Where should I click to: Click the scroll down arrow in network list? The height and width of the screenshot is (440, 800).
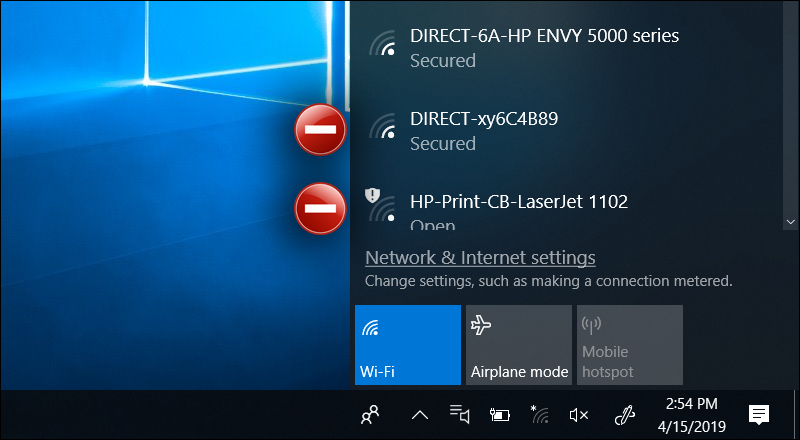tap(791, 222)
